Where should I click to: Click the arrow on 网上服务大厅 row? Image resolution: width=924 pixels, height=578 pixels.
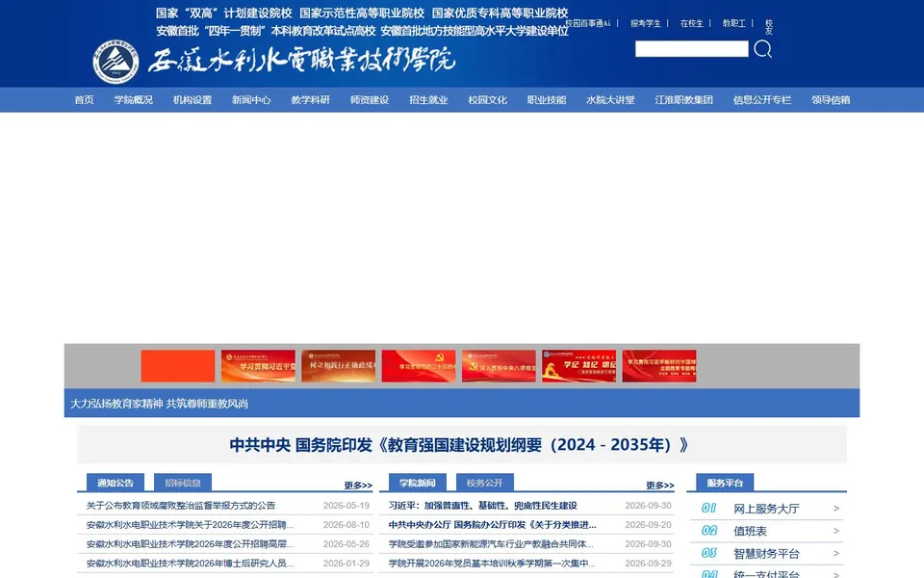836,509
